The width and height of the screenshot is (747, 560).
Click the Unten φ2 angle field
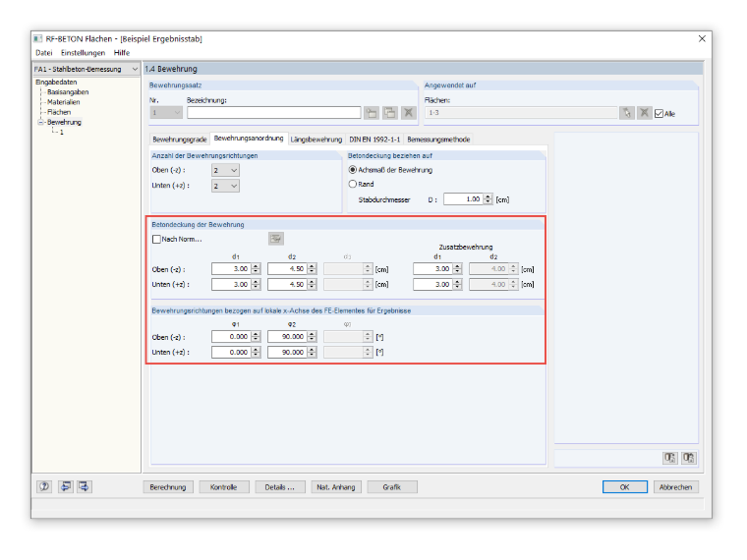click(287, 353)
